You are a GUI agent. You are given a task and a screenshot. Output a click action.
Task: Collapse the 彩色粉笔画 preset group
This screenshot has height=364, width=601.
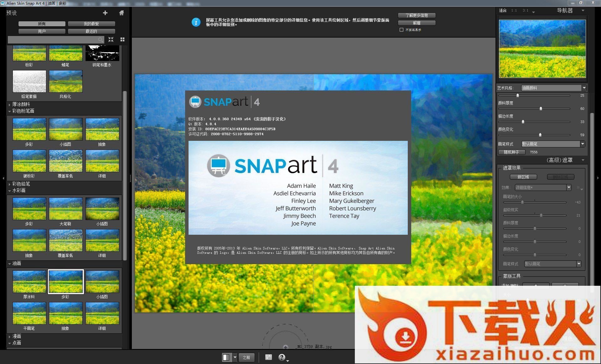tap(9, 111)
